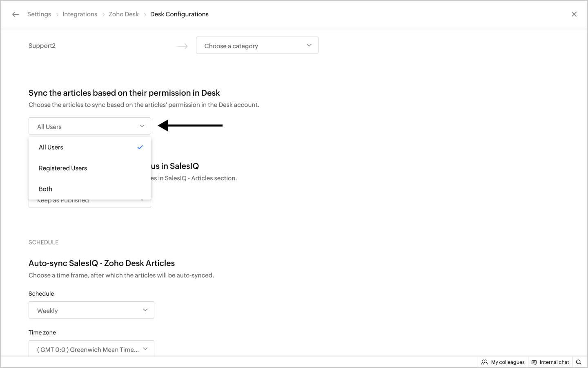588x368 pixels.
Task: Click the Support2 category label
Action: point(42,46)
